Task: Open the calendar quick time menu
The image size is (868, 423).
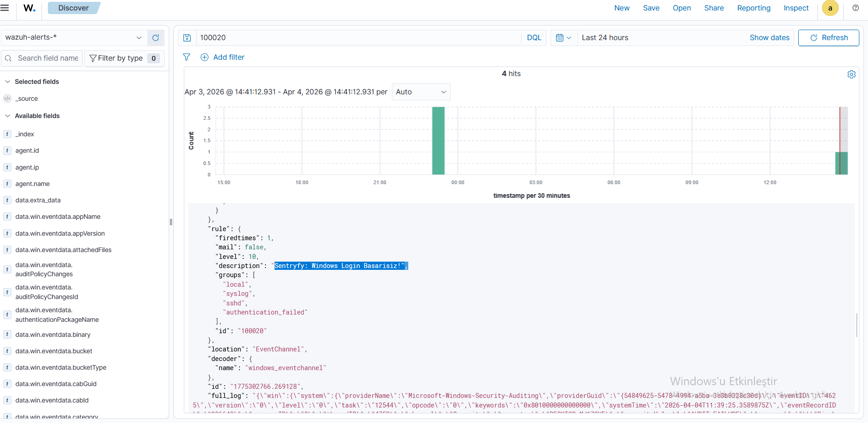Action: pos(564,38)
